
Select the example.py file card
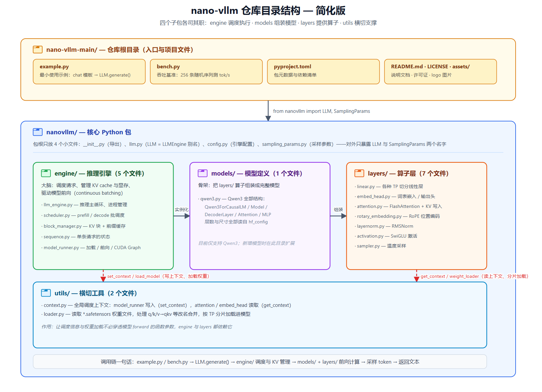point(89,72)
